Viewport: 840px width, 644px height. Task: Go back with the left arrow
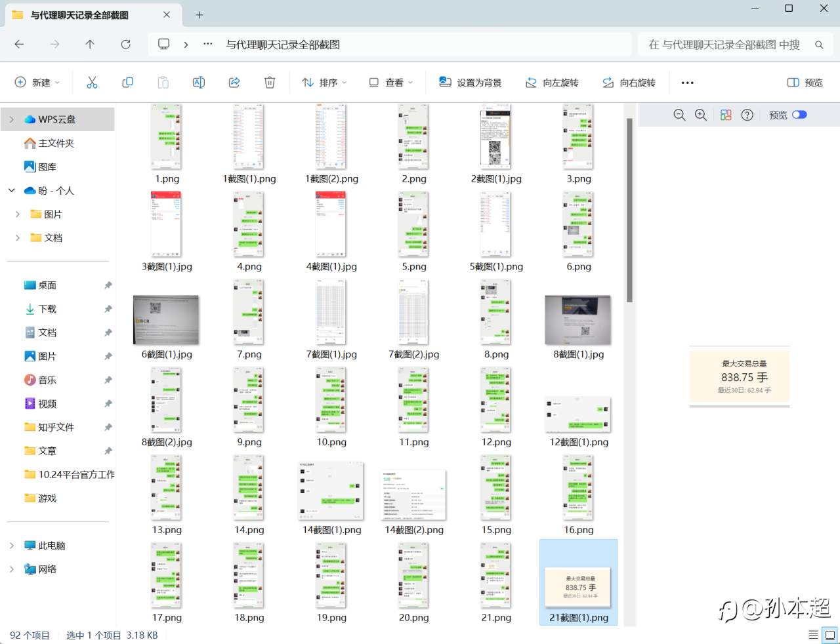(19, 44)
